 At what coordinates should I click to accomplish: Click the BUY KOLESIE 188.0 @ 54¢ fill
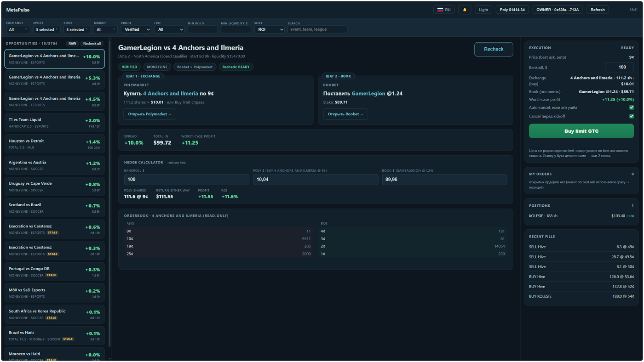tap(581, 296)
